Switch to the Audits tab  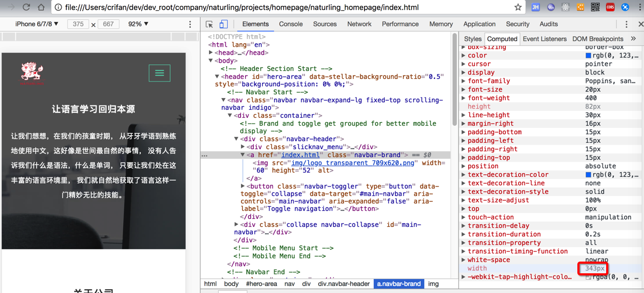pyautogui.click(x=549, y=24)
